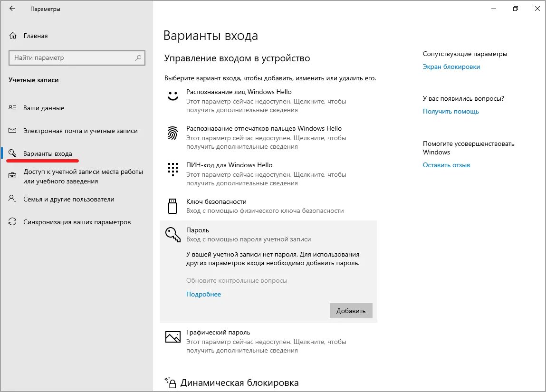Open Синхронизация ваших параметров

(77, 222)
